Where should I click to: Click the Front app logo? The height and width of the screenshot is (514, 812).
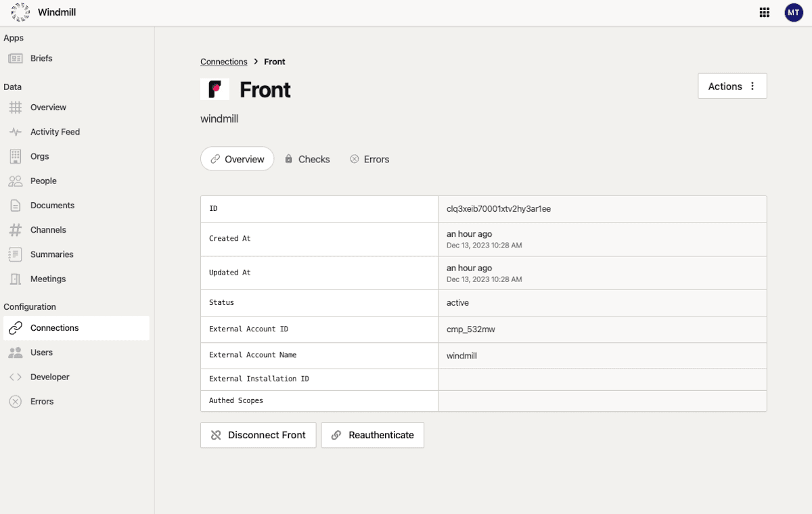pos(215,89)
